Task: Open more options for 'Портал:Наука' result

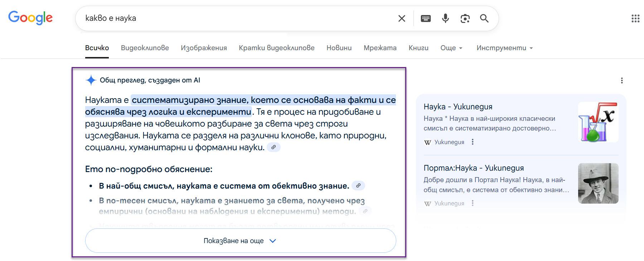Action: (473, 203)
